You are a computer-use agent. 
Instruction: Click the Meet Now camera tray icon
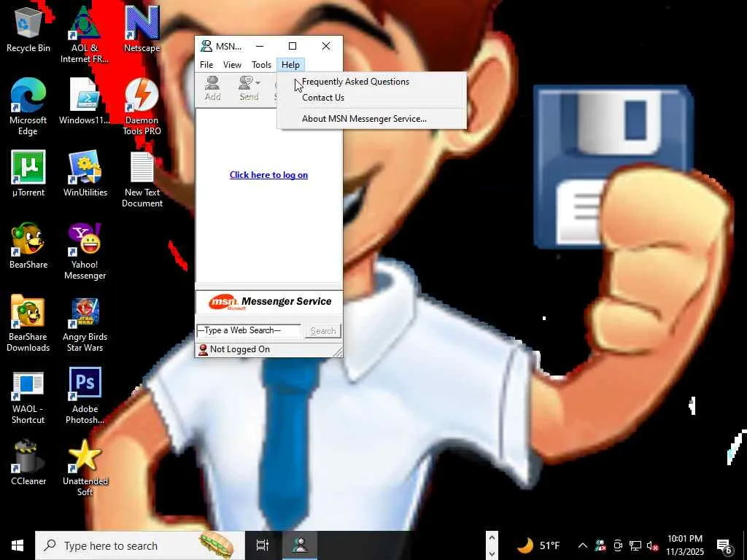pyautogui.click(x=618, y=545)
